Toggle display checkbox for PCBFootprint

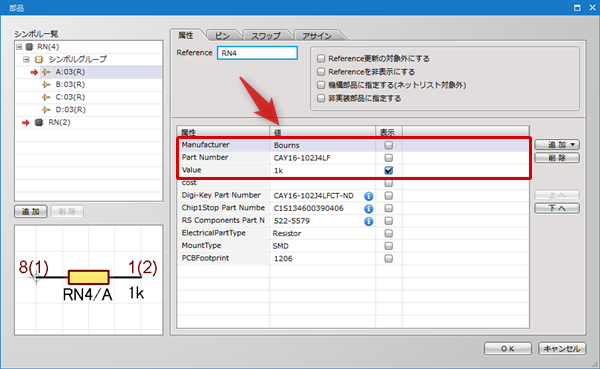tap(388, 258)
